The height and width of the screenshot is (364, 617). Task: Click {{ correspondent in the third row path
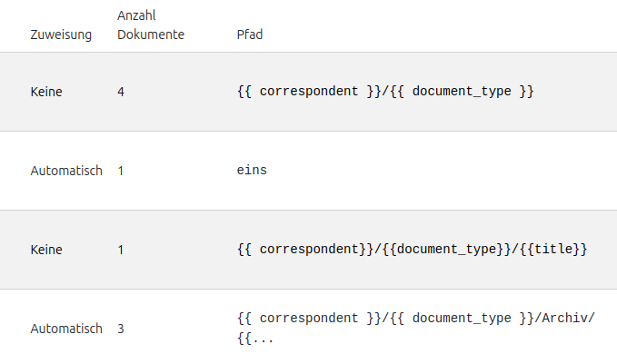301,250
